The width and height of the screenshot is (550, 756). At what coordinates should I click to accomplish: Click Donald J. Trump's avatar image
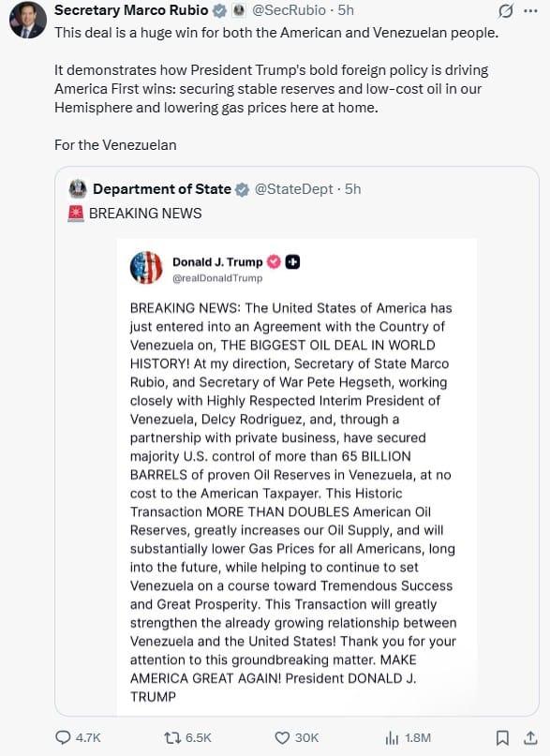(x=146, y=268)
